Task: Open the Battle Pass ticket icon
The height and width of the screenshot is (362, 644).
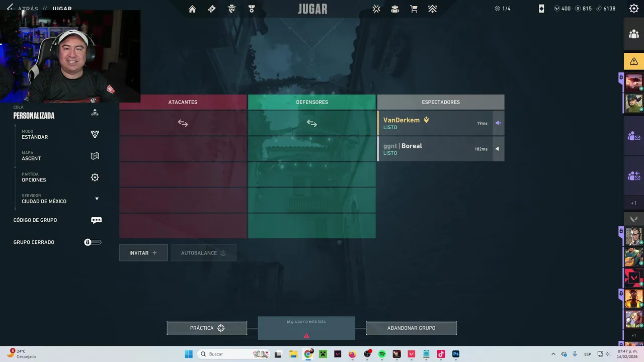Action: [212, 9]
